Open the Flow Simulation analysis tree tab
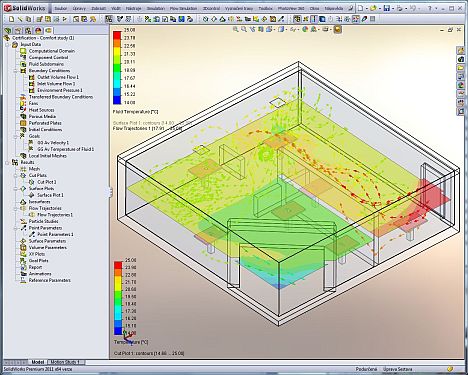Screen dimensions: 468x375 click(48, 31)
